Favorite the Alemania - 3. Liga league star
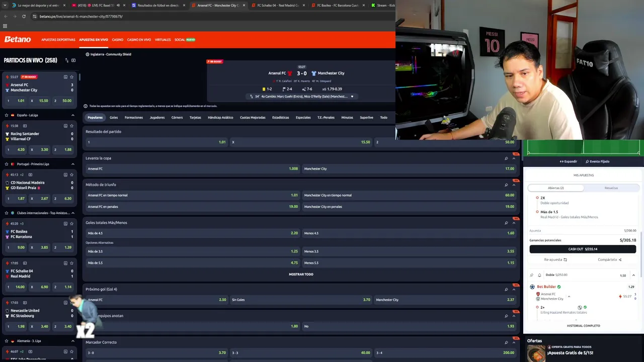This screenshot has height=362, width=644. click(x=6, y=341)
